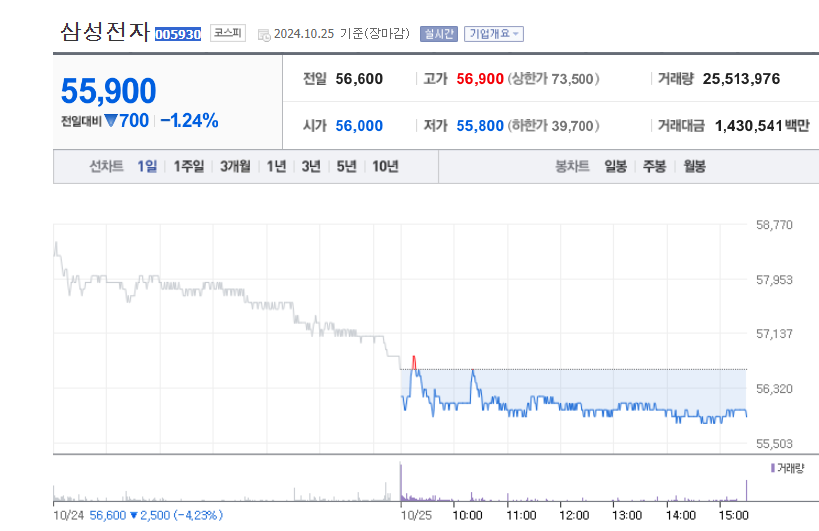Click the 56,320 price axis label
819x531 pixels.
[x=774, y=389]
